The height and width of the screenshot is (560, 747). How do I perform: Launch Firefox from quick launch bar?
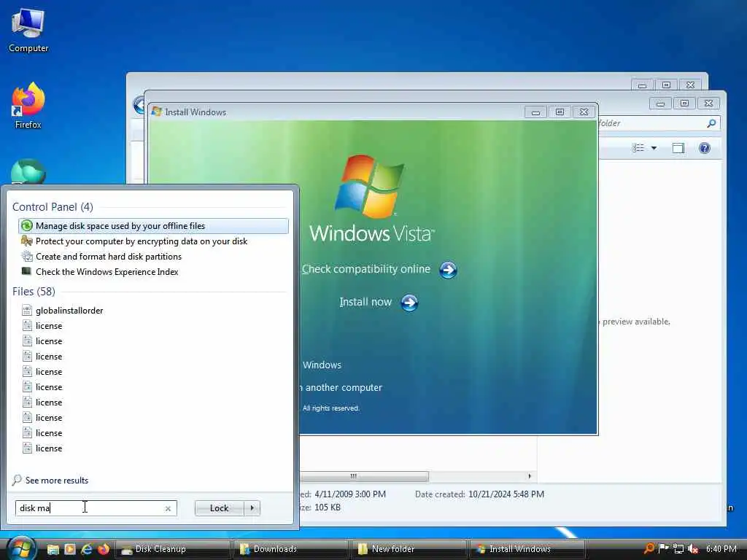104,549
